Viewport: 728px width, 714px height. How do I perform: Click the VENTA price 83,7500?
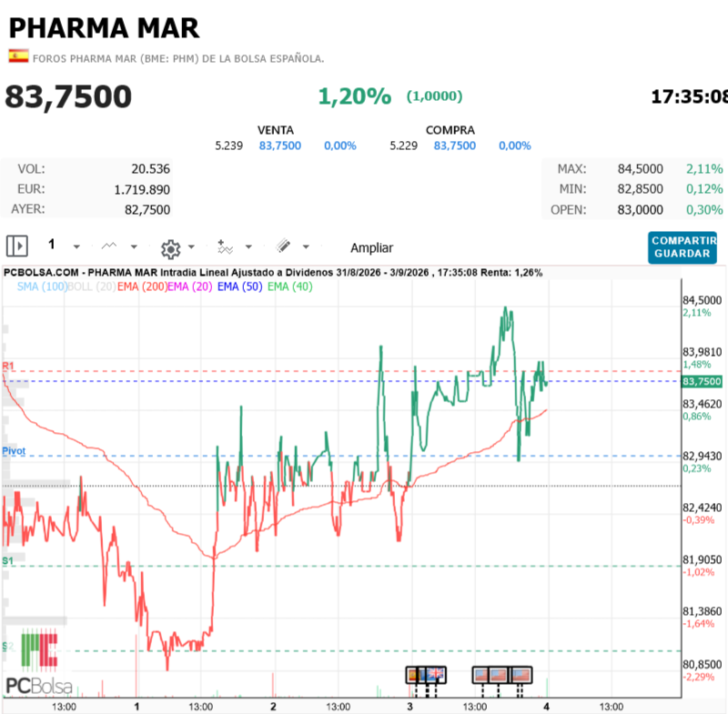click(280, 146)
